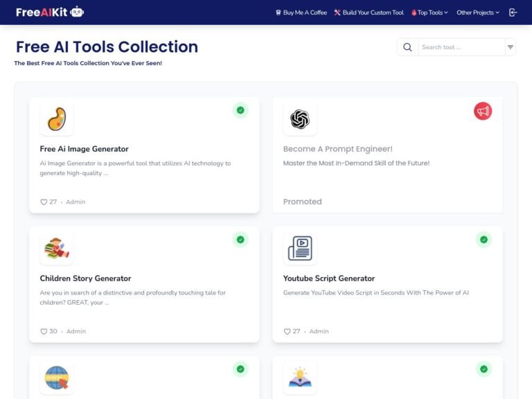Open the Become A Prompt Engineer link
This screenshot has height=399, width=532.
338,149
